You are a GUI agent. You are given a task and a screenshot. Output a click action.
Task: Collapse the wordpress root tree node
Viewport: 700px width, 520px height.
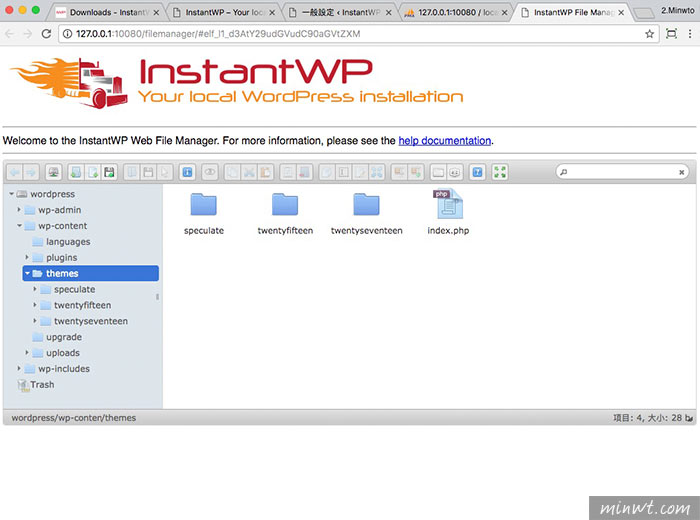pyautogui.click(x=12, y=194)
